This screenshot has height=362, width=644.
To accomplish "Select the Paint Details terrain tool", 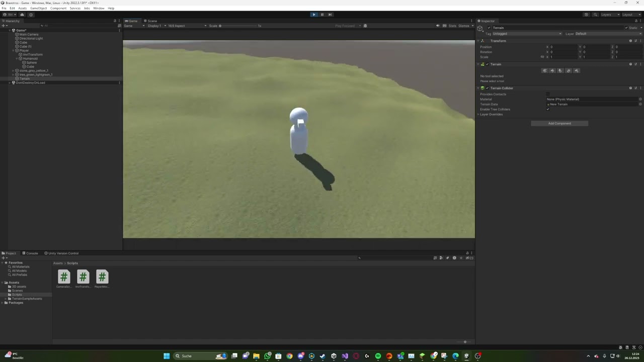I will [x=569, y=70].
